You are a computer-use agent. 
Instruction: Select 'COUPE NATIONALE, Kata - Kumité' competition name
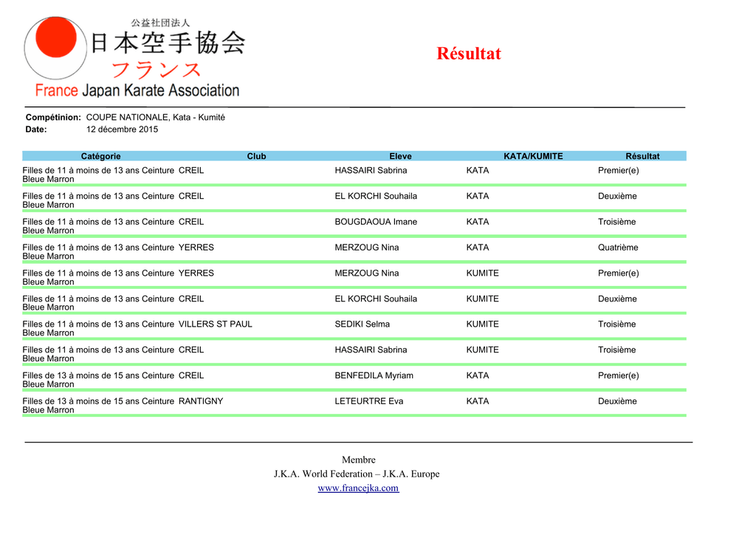click(x=156, y=117)
